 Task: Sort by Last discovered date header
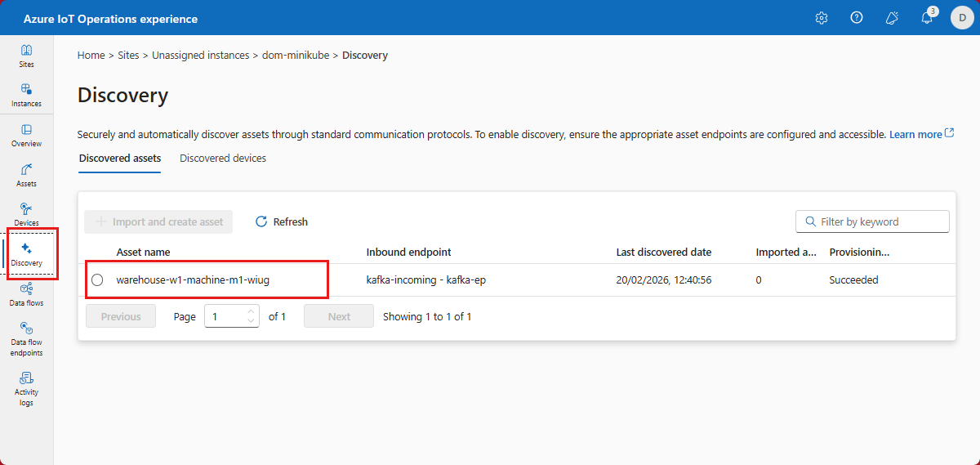click(664, 252)
